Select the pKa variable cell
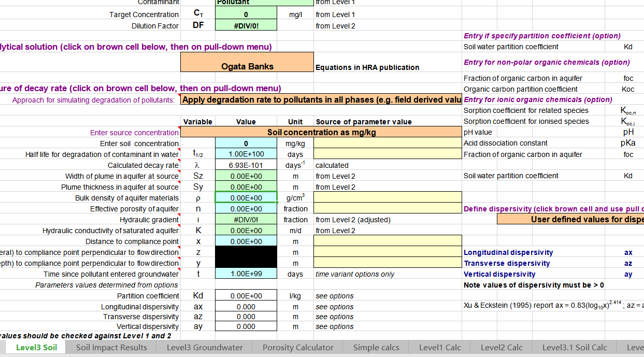 (628, 143)
